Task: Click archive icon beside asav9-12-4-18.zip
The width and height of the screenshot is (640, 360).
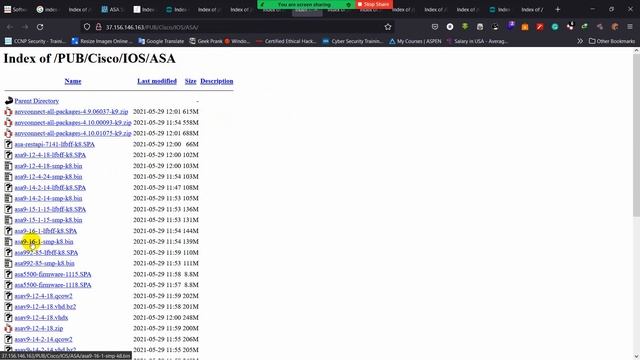Action: (x=9, y=328)
